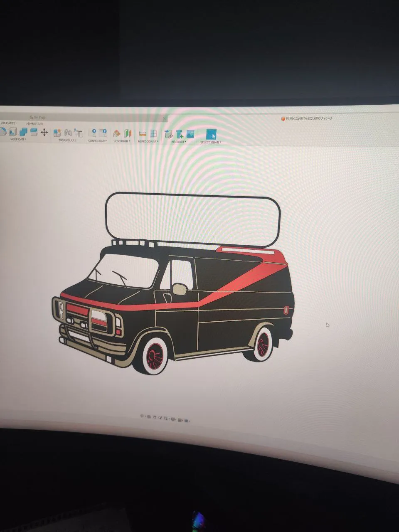
Task: Open the CONFIGURAR dropdown menu
Action: pos(98,140)
